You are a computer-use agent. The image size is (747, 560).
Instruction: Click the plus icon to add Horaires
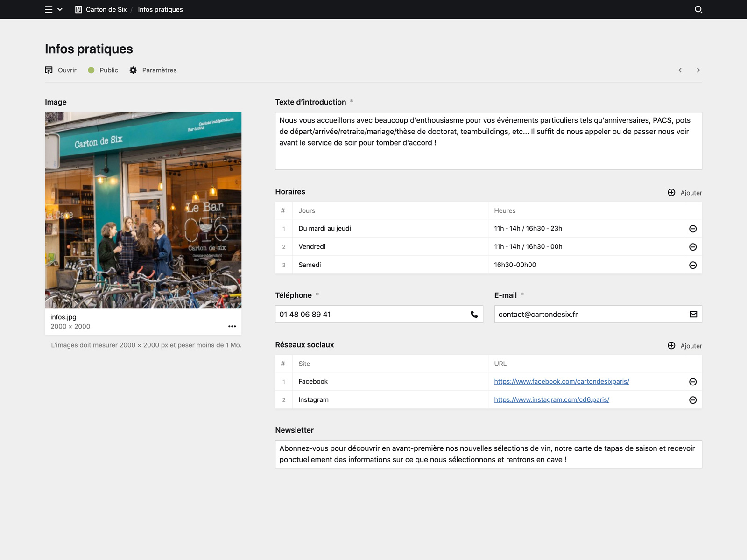click(x=671, y=192)
